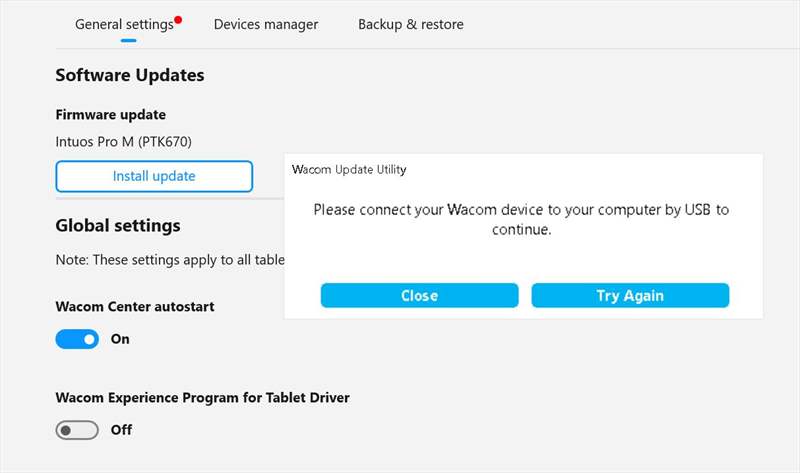Image resolution: width=800 pixels, height=473 pixels.
Task: Dismiss the dialog with the Close button
Action: pyautogui.click(x=419, y=295)
